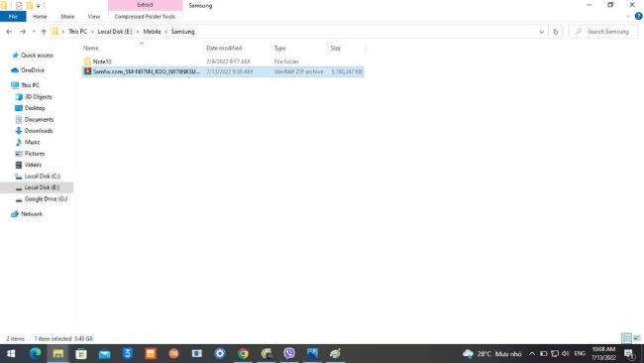Go forward in folder history
This screenshot has width=644, height=363.
tap(23, 32)
